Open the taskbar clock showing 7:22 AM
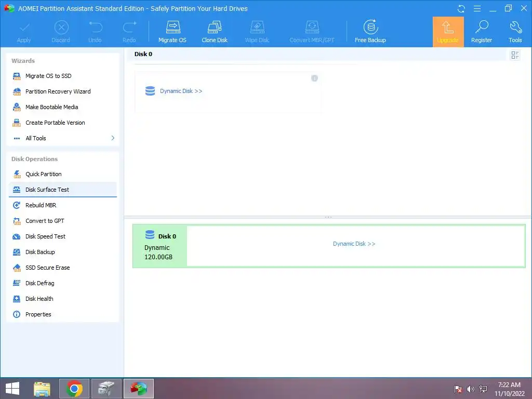 click(509, 389)
